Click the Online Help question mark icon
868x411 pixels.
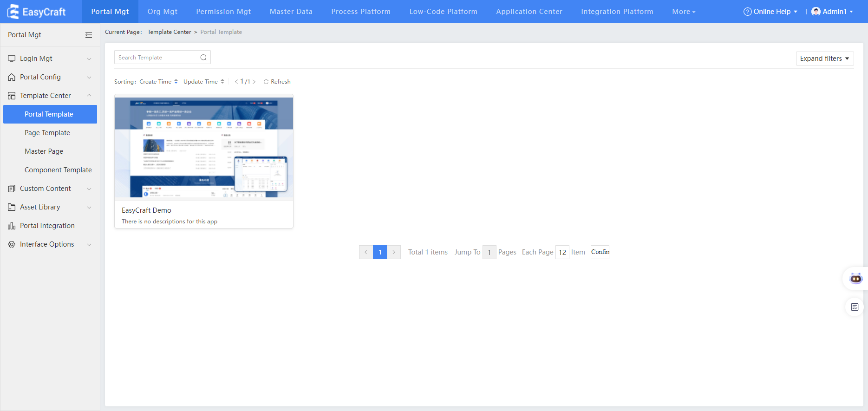747,12
